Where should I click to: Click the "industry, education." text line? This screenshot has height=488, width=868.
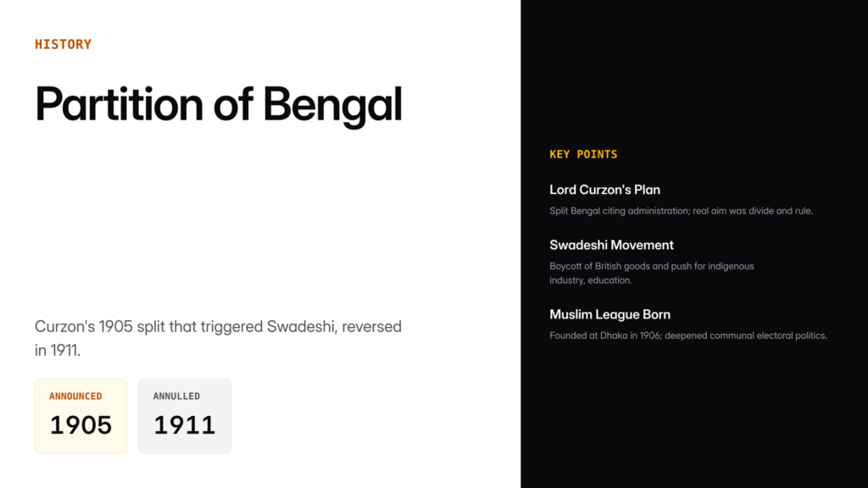590,280
